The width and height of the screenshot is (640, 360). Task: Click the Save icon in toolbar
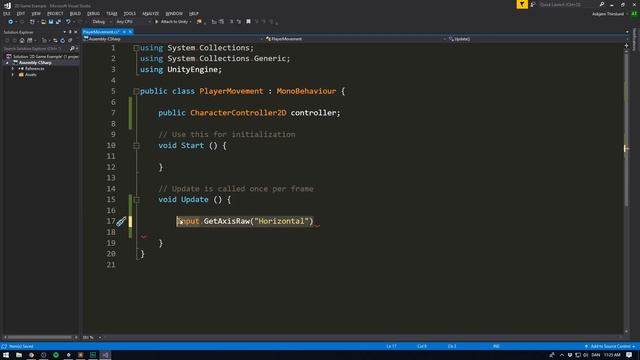coord(51,22)
